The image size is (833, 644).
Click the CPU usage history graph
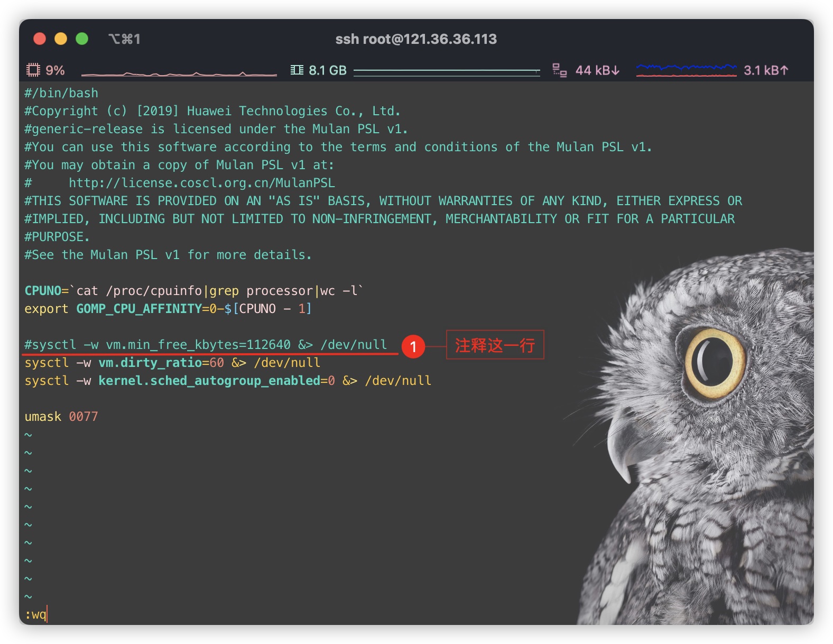pos(179,73)
